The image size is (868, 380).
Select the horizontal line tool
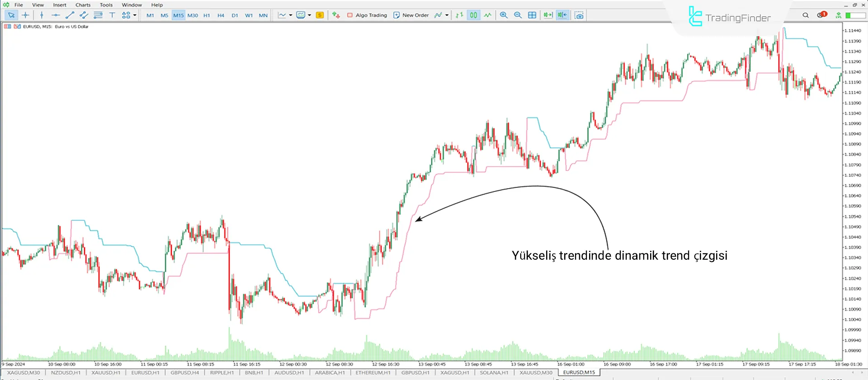[56, 15]
